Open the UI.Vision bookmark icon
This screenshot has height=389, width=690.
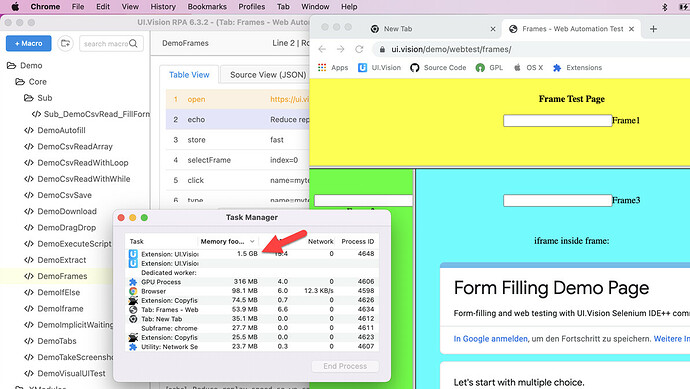[x=362, y=67]
